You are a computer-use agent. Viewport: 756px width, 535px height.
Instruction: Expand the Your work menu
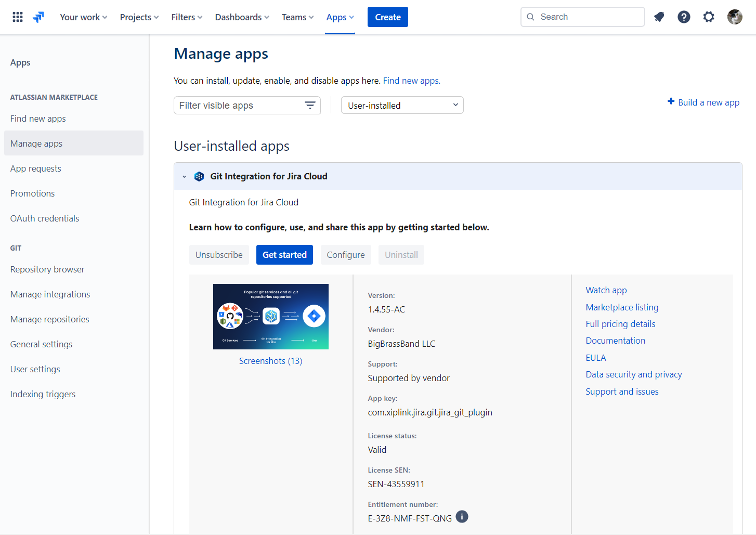[x=84, y=17]
